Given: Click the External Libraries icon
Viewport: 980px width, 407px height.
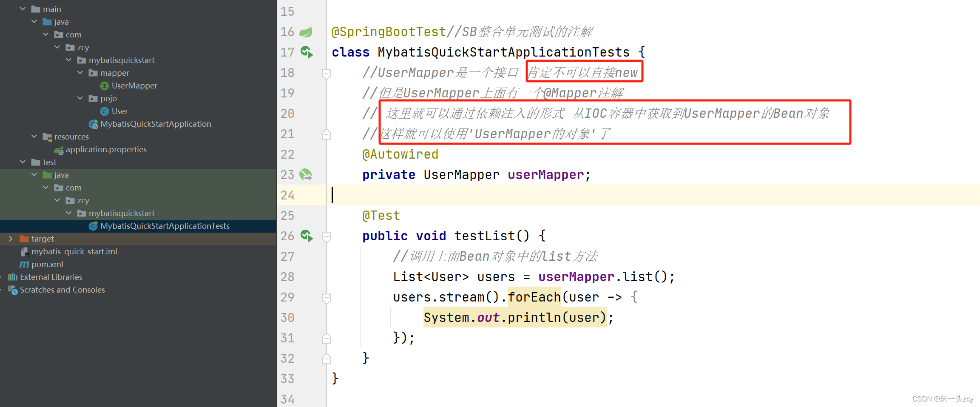Looking at the screenshot, I should (13, 277).
